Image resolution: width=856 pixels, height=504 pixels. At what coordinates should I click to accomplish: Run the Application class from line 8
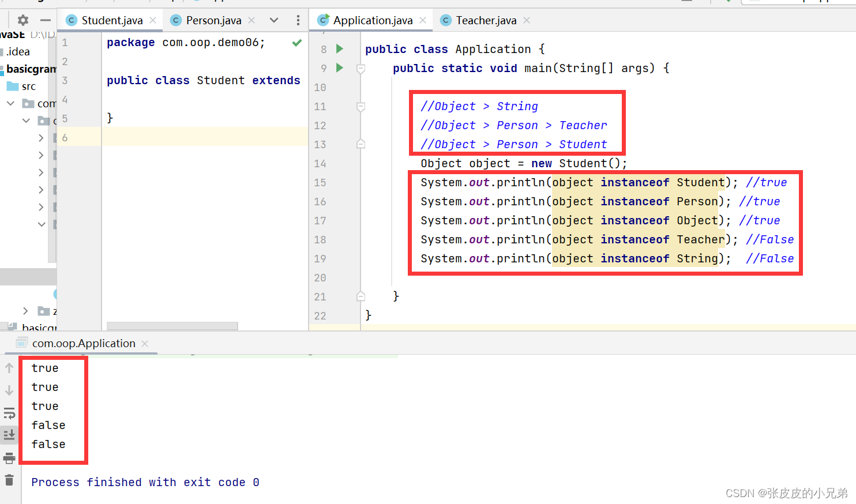pyautogui.click(x=340, y=48)
